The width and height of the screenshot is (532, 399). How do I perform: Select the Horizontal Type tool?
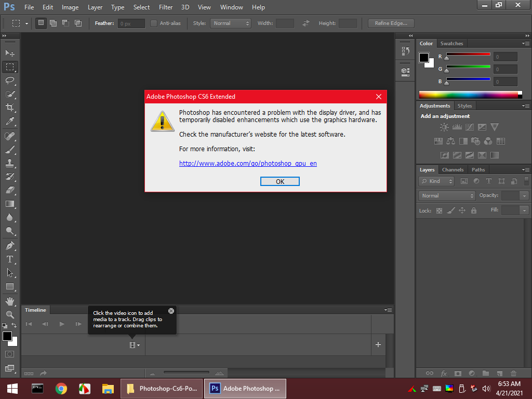(x=10, y=259)
